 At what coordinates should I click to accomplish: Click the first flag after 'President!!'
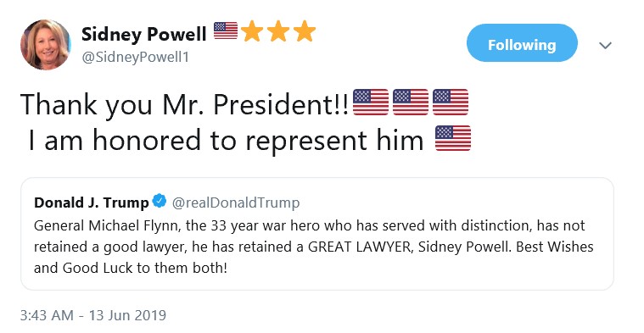tap(371, 102)
